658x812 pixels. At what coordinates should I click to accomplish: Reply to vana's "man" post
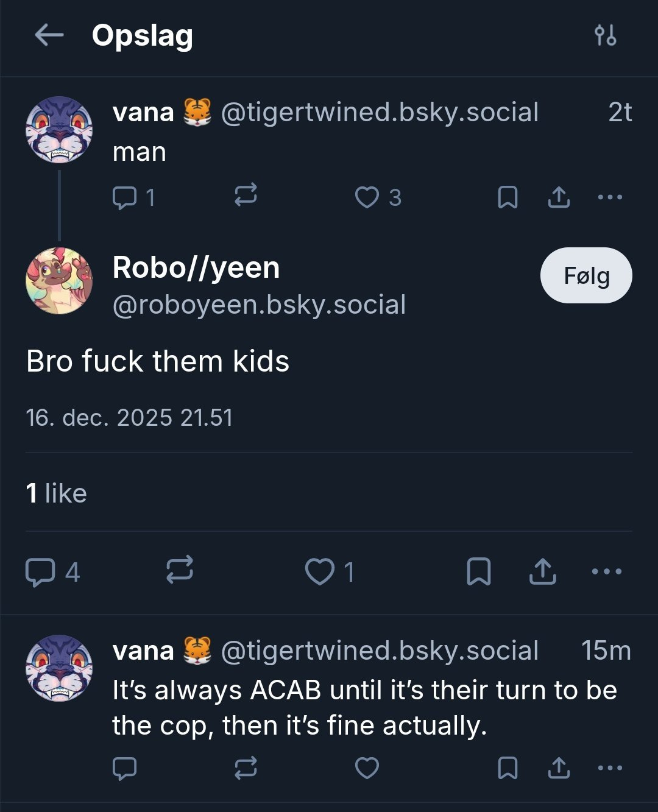126,197
